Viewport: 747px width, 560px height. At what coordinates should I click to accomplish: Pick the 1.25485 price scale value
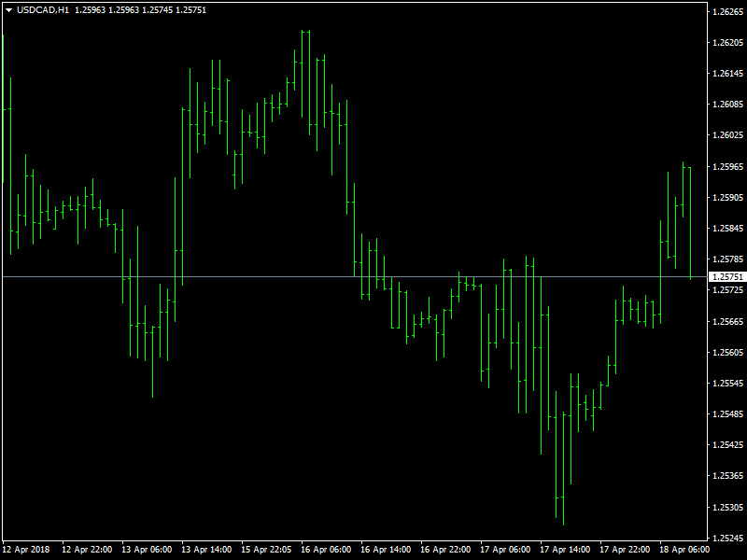pyautogui.click(x=727, y=414)
